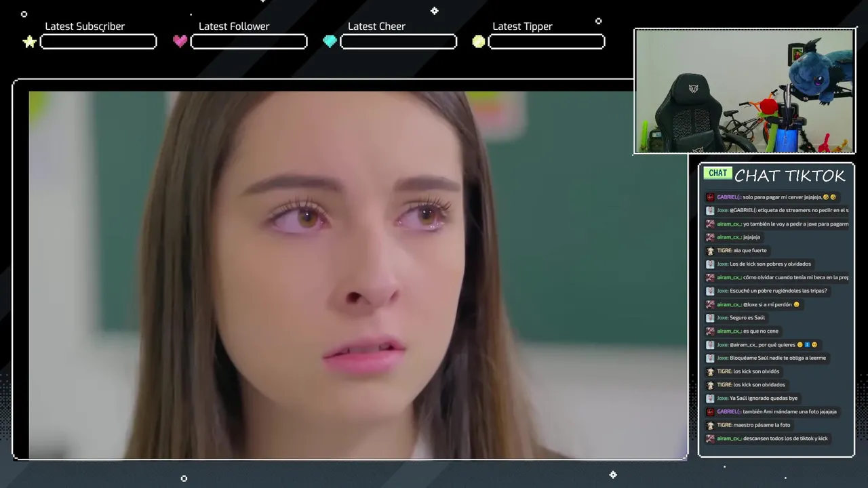Click the pink heart icon beside Latest Follower

click(x=180, y=41)
